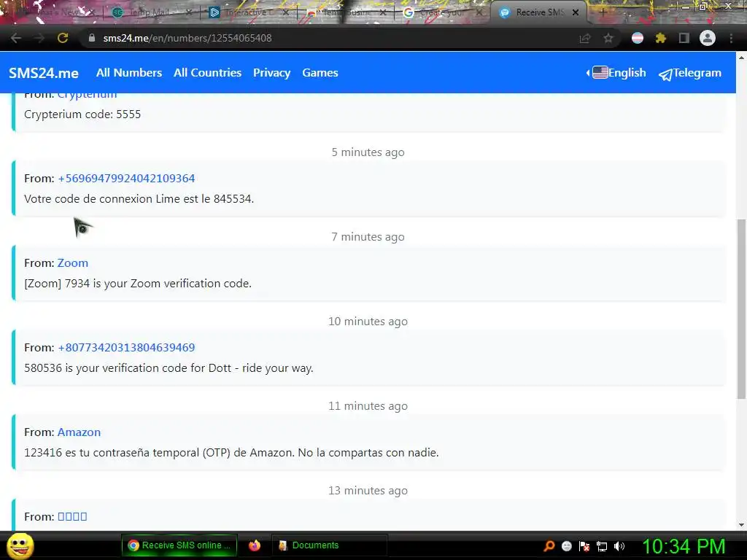Open Chrome three-dot menu
Screen dimensions: 747x560
click(x=731, y=38)
